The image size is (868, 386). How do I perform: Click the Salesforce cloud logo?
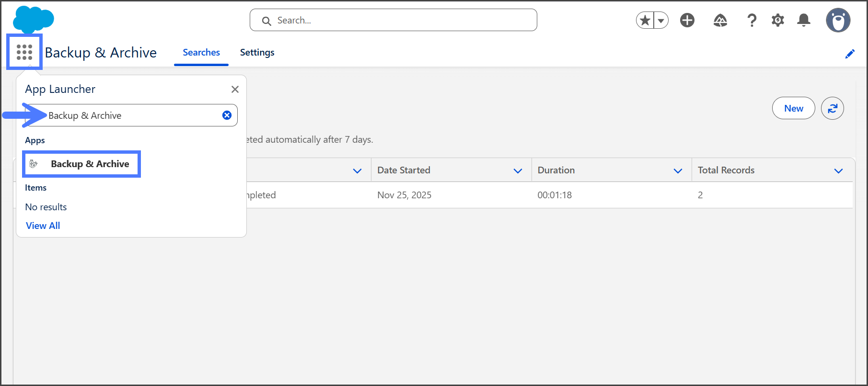click(x=33, y=19)
